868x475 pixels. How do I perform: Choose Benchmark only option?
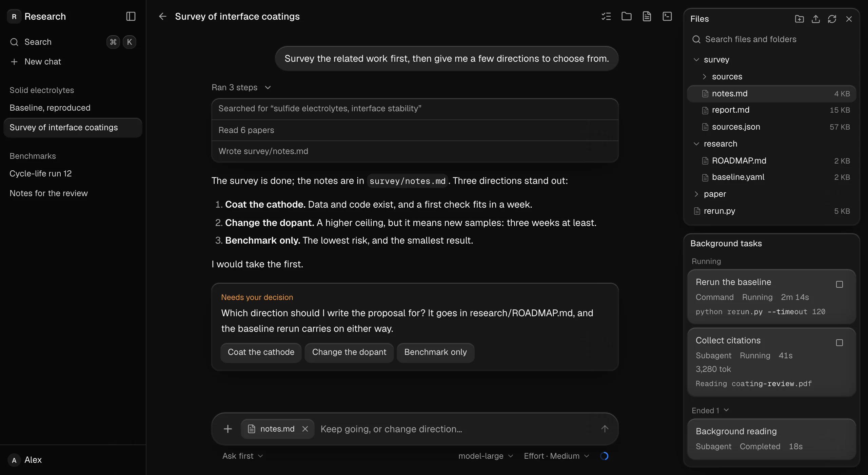(x=435, y=353)
